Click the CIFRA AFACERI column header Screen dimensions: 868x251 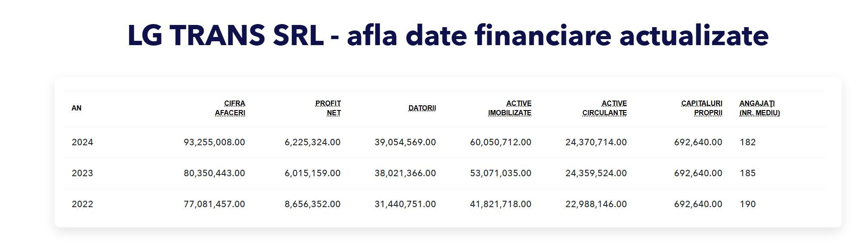click(230, 108)
